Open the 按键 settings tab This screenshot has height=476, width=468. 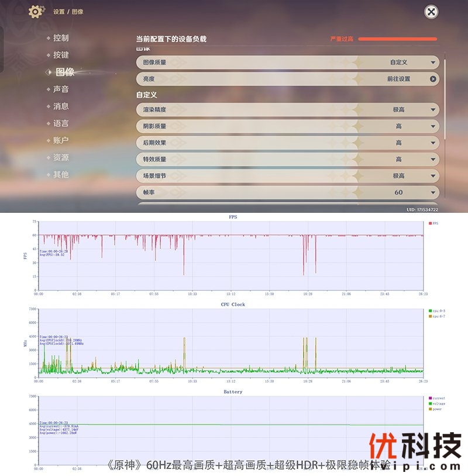[x=60, y=55]
